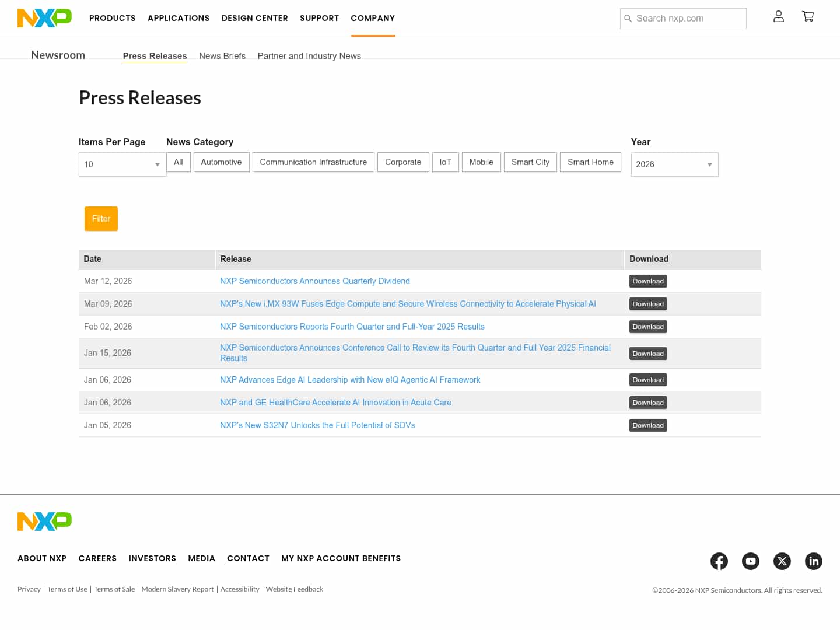Open the PRODUCTS menu
This screenshot has width=840, height=630.
[x=112, y=18]
